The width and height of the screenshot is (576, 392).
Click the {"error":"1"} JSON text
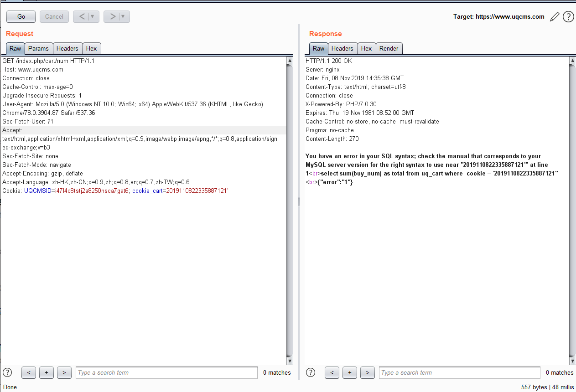pyautogui.click(x=335, y=182)
